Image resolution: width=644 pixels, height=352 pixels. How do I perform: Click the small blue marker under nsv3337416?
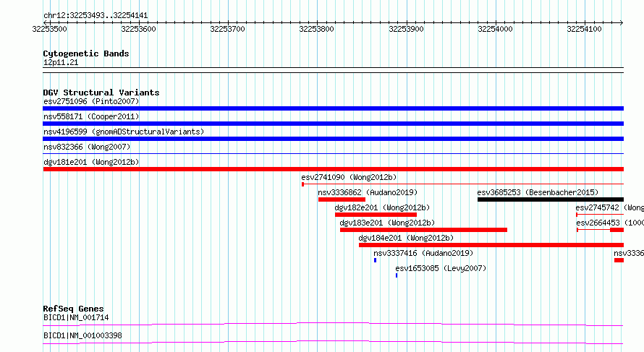[375, 260]
